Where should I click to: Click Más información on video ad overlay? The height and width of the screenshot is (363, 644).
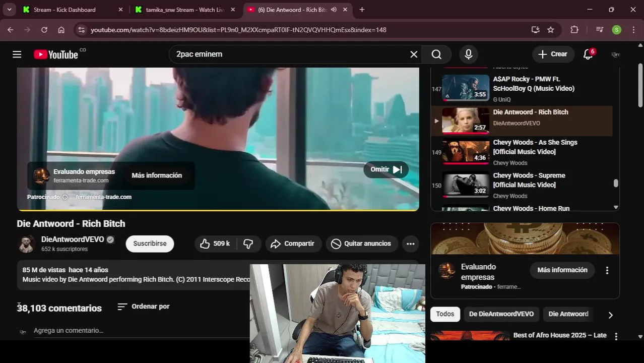tap(157, 175)
